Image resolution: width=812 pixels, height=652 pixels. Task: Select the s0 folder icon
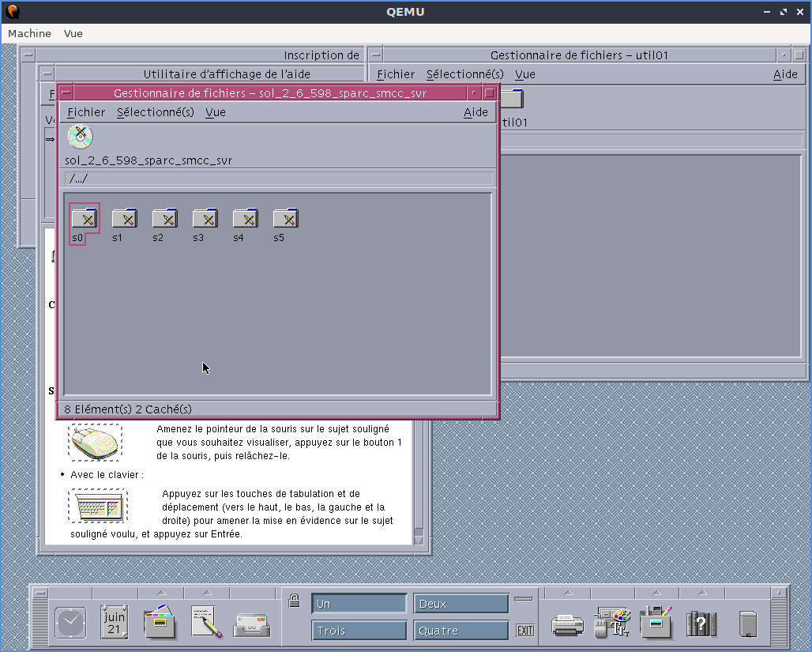(x=85, y=218)
